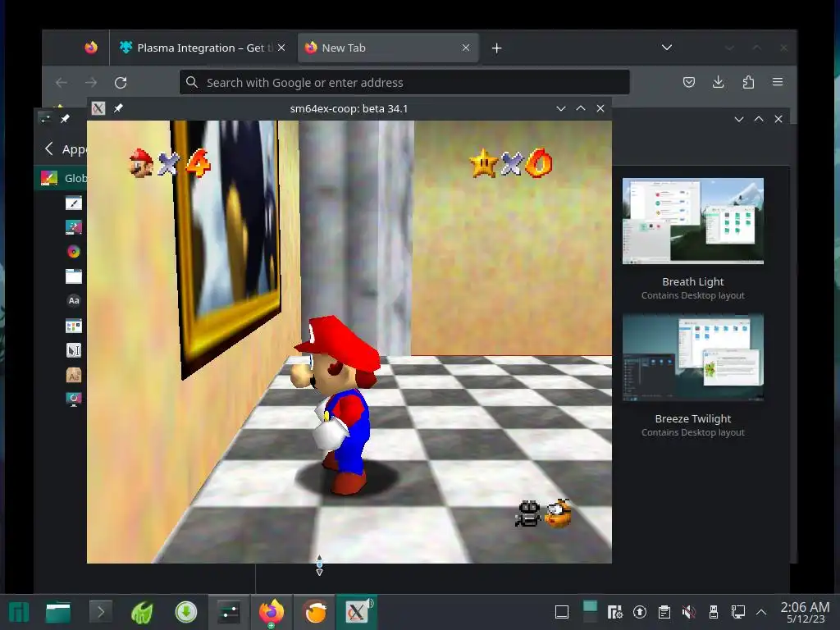The image size is (840, 630).
Task: Switch virtual desktop via the pager
Action: (590, 612)
